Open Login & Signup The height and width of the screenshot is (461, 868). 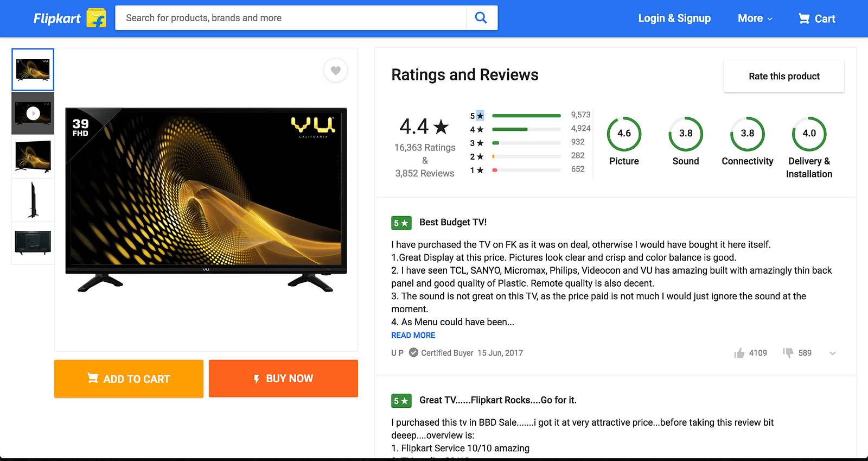coord(674,18)
